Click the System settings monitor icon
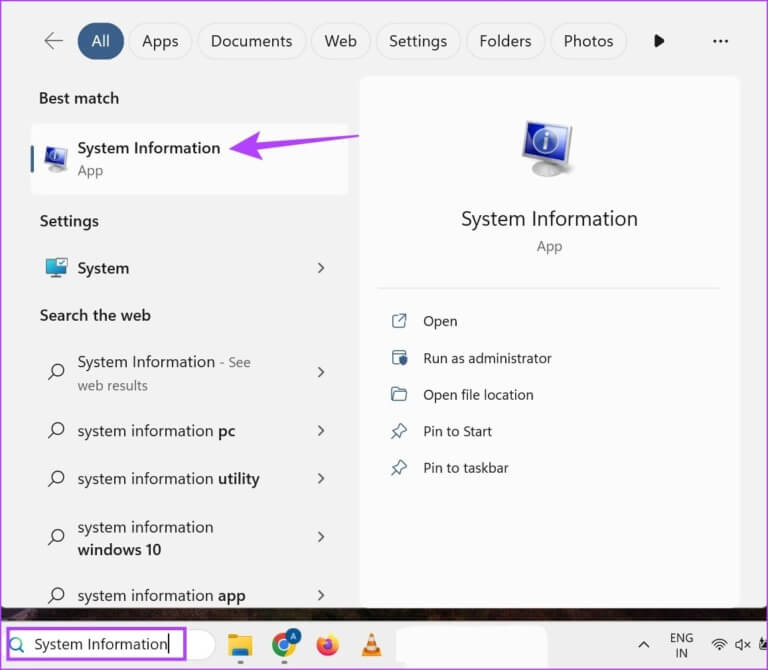This screenshot has height=670, width=768. 56,268
